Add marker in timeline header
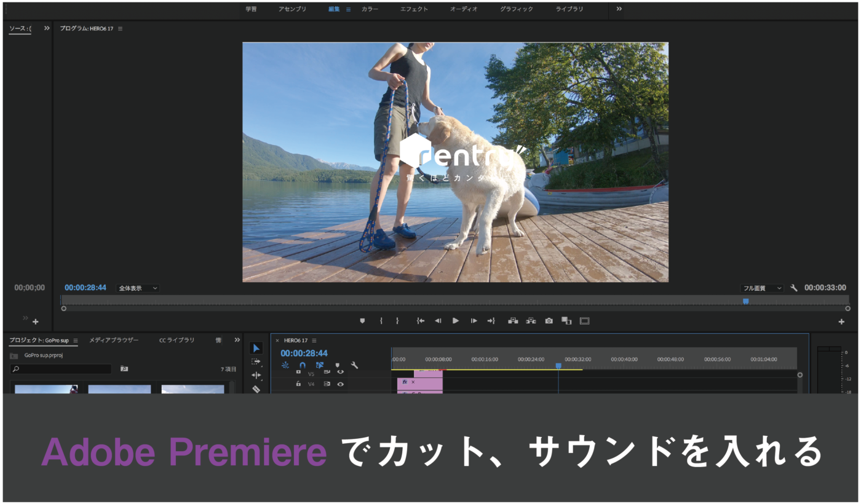The width and height of the screenshot is (861, 504). (x=337, y=365)
